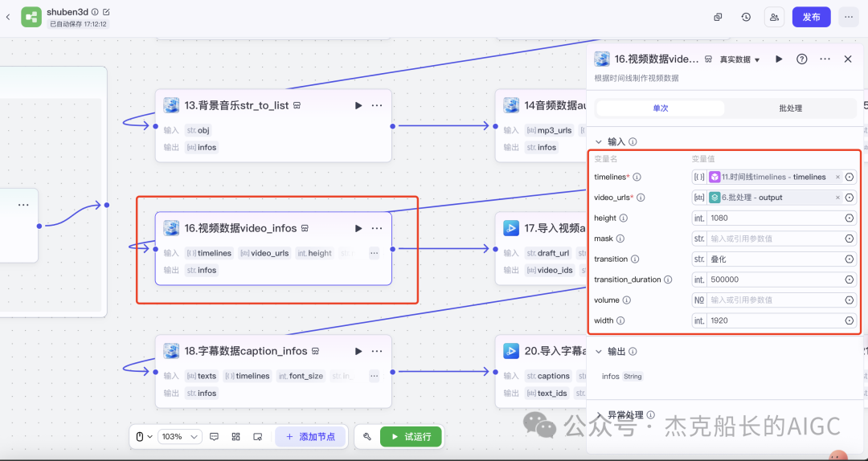Go back using the top-left arrow
The width and height of the screenshot is (868, 461).
pyautogui.click(x=8, y=17)
